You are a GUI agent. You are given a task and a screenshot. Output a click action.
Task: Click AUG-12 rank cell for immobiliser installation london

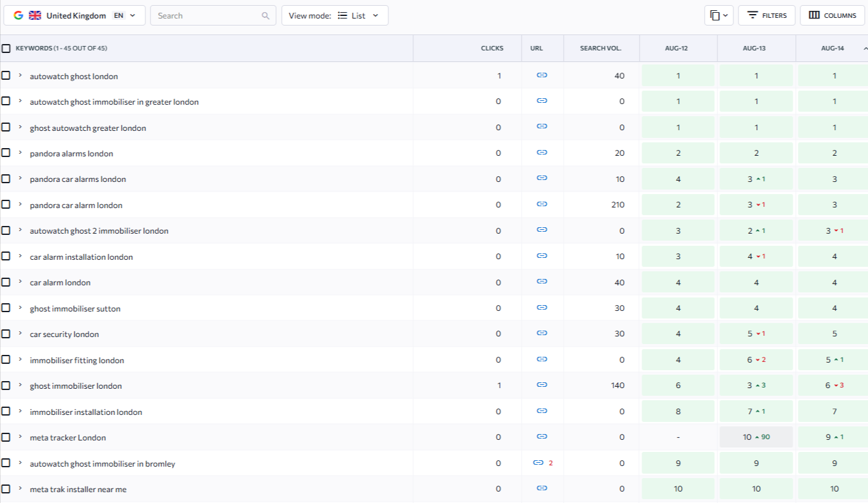(x=678, y=412)
